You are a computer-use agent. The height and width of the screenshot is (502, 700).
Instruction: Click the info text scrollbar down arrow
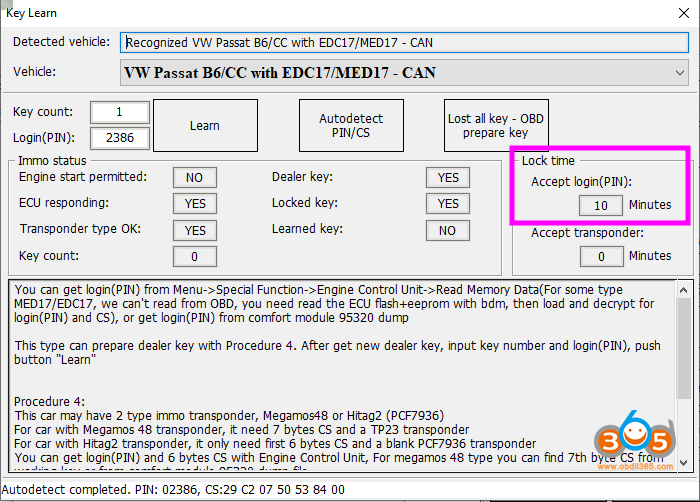click(x=683, y=463)
